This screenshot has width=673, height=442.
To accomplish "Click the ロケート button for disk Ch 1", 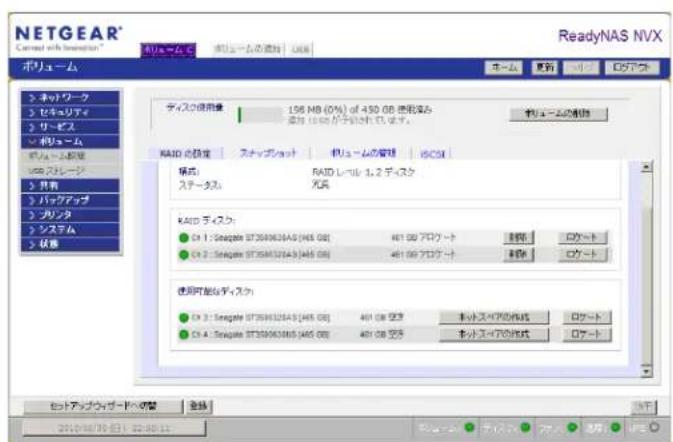I will click(582, 237).
